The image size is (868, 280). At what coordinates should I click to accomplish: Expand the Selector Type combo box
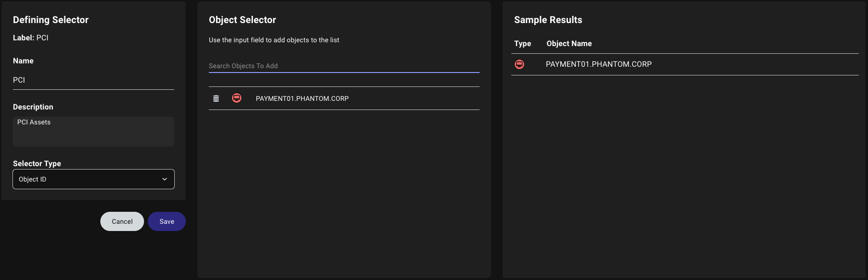93,179
